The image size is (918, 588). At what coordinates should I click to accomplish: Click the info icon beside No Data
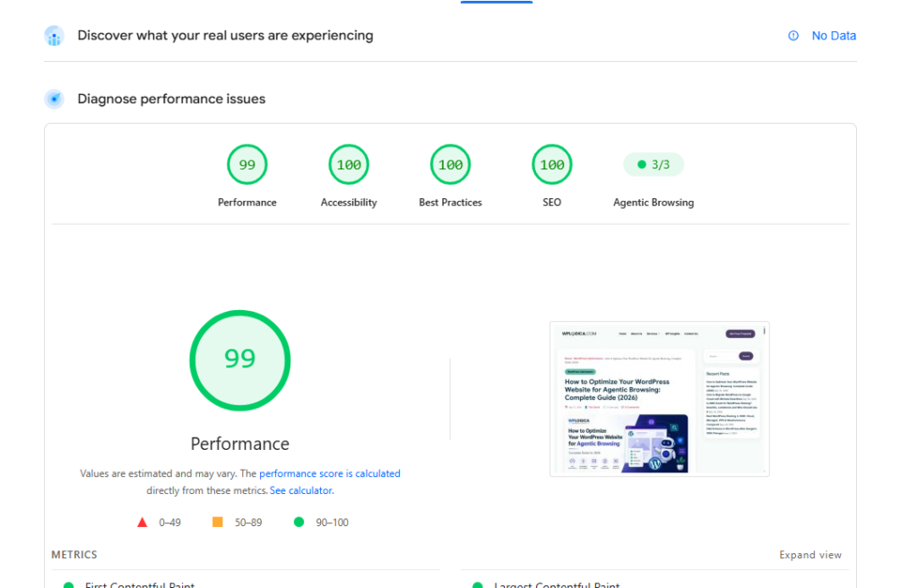pos(793,36)
